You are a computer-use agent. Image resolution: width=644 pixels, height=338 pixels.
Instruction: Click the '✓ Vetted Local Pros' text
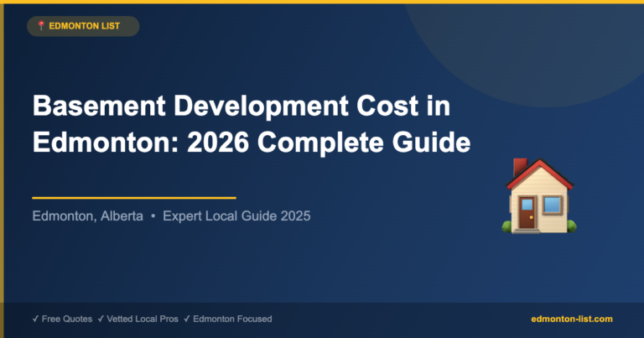click(x=138, y=319)
